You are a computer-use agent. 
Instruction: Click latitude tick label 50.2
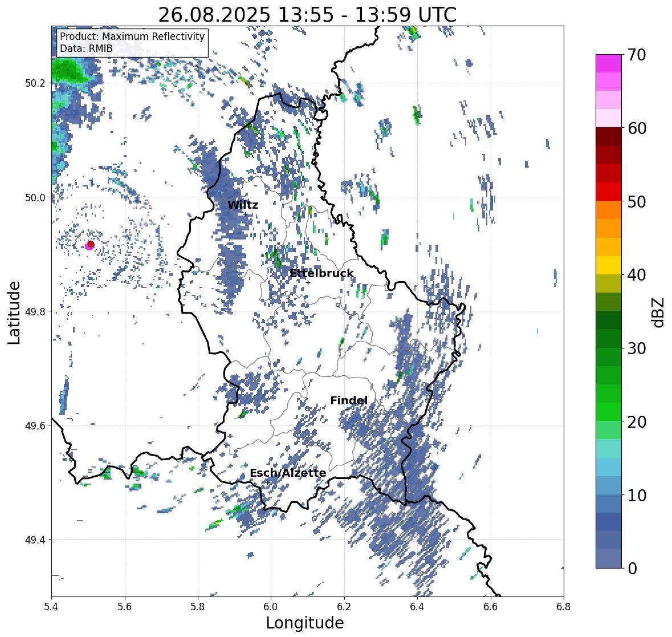pos(35,83)
